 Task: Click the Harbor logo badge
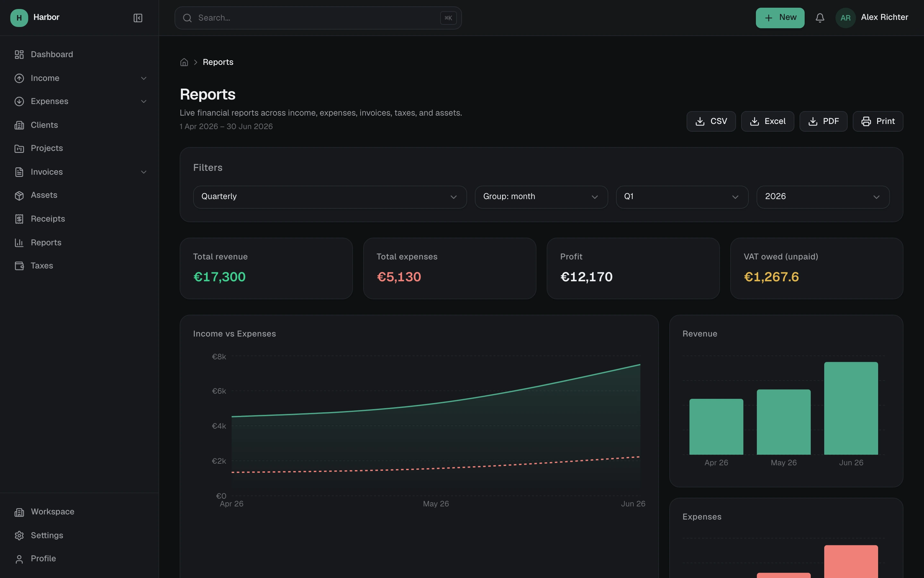click(19, 18)
